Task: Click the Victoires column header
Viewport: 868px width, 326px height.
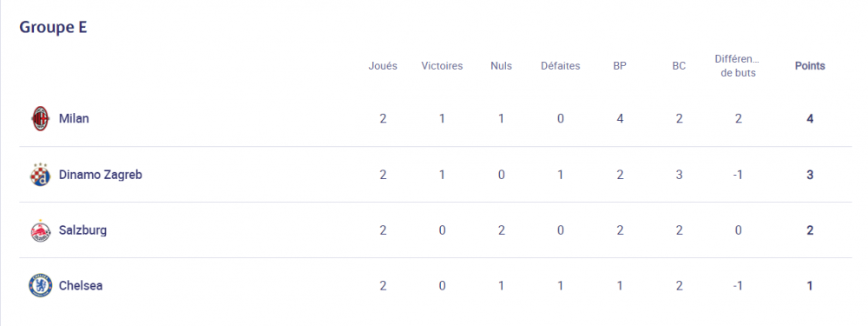Action: [x=442, y=66]
